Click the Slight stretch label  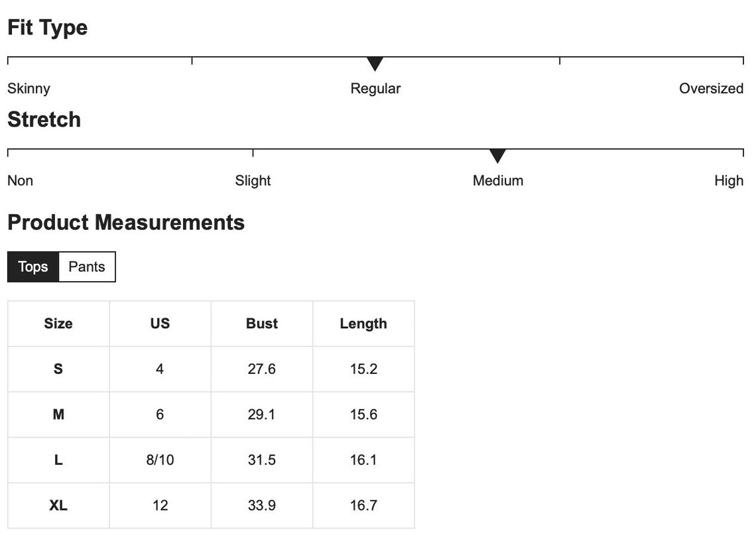(x=253, y=180)
